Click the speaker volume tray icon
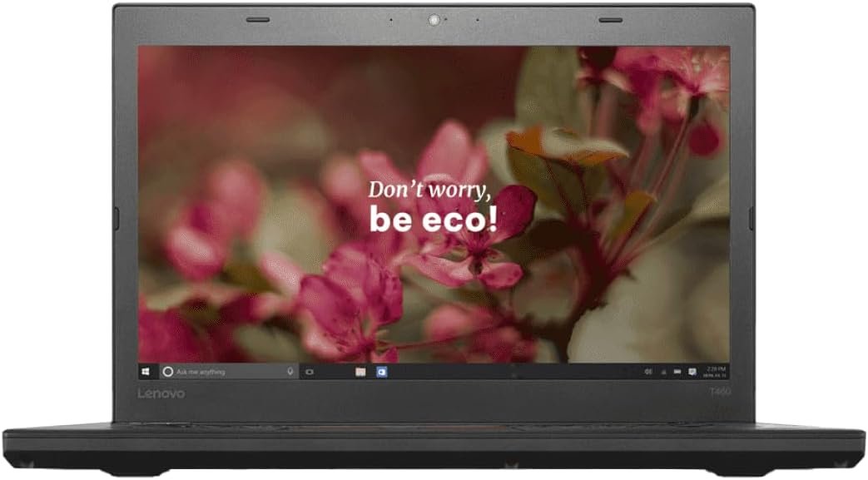This screenshot has height=480, width=868. point(647,371)
